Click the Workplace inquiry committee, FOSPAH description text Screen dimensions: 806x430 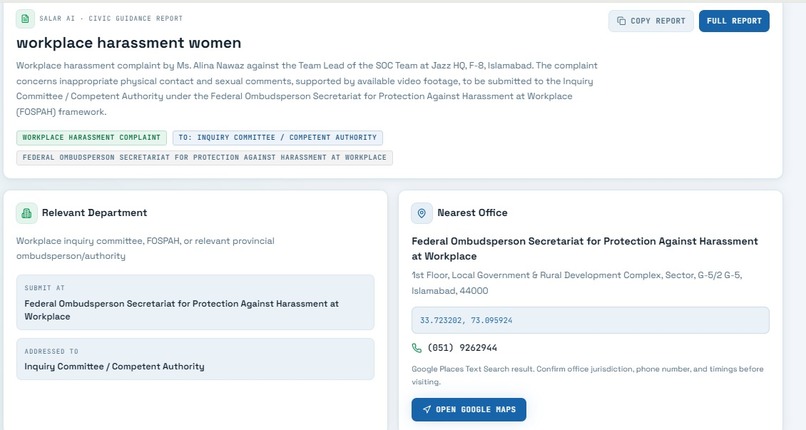(x=145, y=248)
